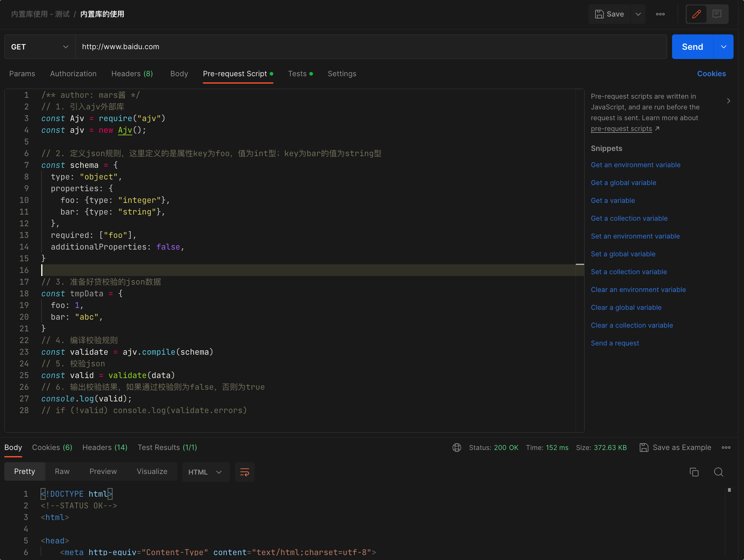The width and height of the screenshot is (744, 560).
Task: Switch response view to Raw
Action: tap(62, 471)
